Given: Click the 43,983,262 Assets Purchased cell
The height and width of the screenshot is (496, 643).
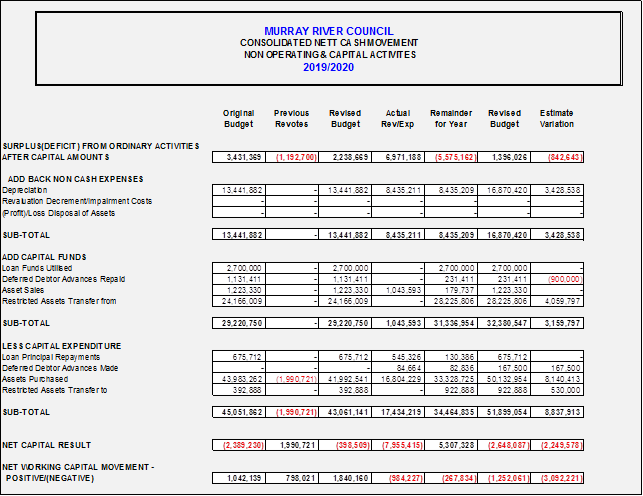Looking at the screenshot, I should (x=239, y=379).
